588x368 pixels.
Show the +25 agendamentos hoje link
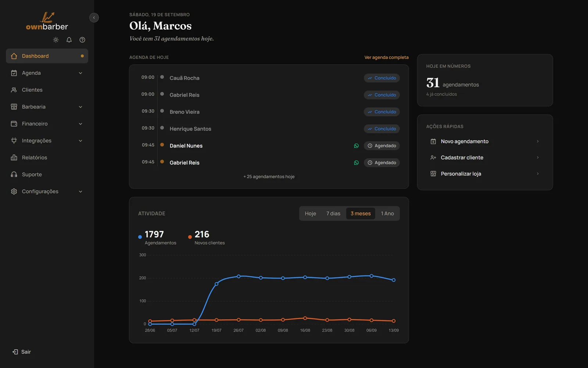(269, 177)
